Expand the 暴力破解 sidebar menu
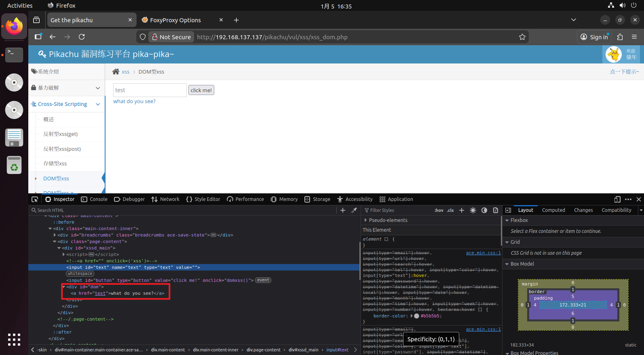The height and width of the screenshot is (355, 644). [x=67, y=88]
